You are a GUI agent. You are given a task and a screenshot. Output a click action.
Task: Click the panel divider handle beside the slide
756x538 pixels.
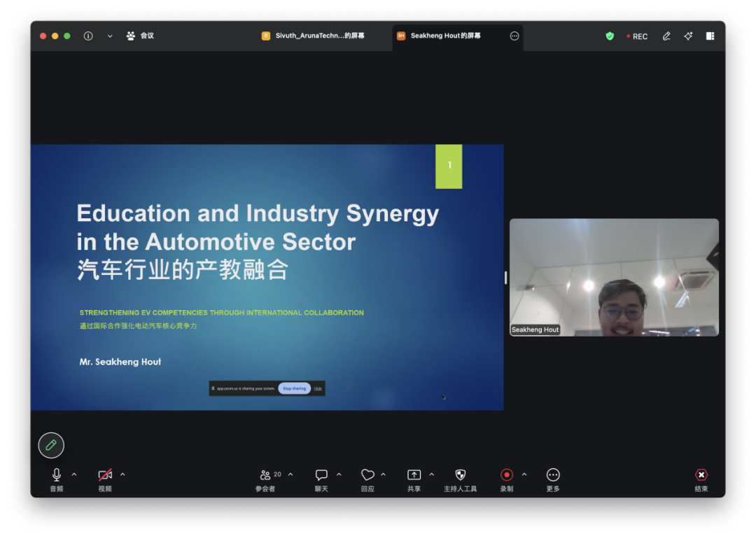pyautogui.click(x=505, y=278)
